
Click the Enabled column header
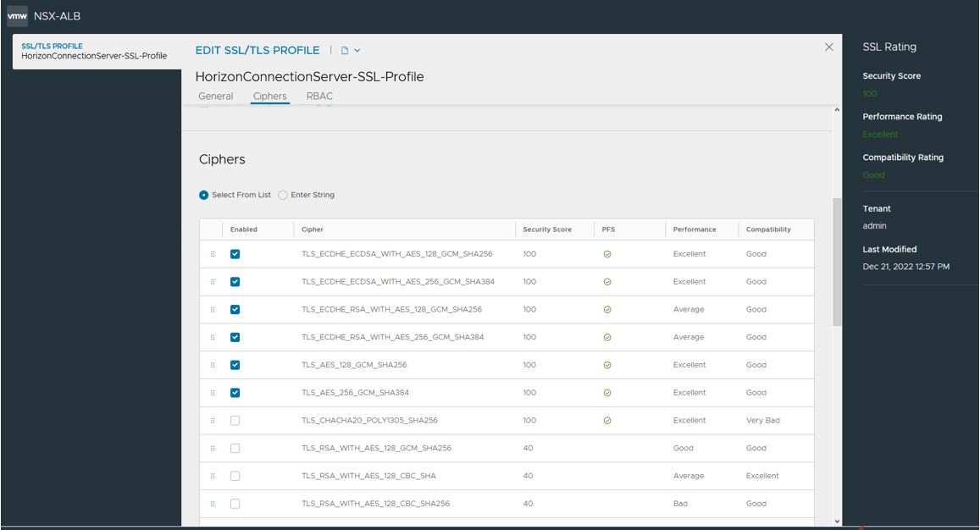[244, 229]
